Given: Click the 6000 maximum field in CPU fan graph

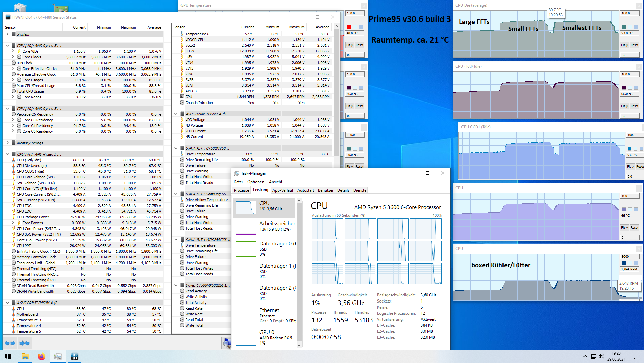Looking at the screenshot, I should tap(630, 257).
